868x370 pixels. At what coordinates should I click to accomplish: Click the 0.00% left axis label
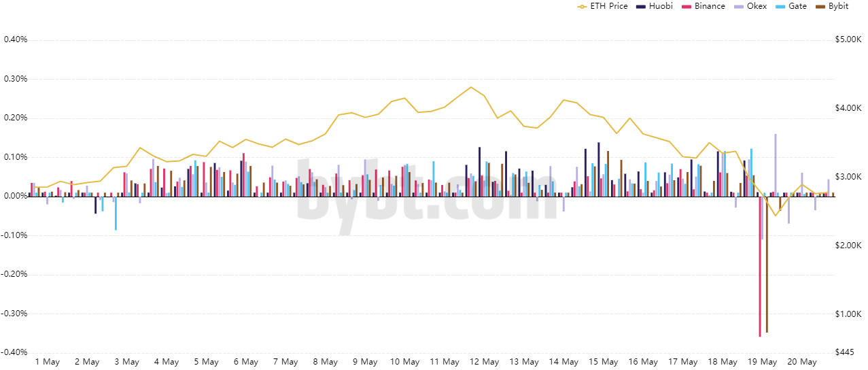click(x=16, y=196)
